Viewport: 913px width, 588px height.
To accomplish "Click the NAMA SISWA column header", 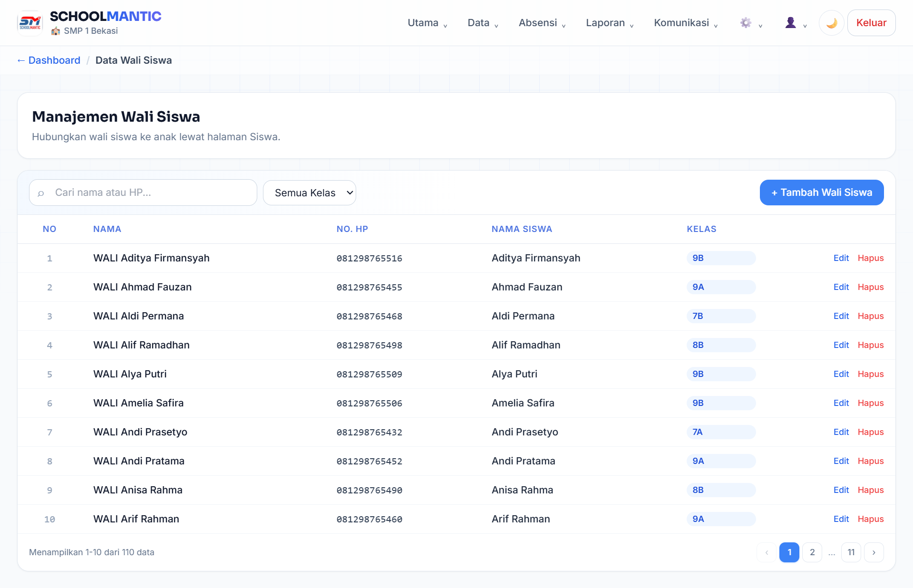I will coord(522,229).
